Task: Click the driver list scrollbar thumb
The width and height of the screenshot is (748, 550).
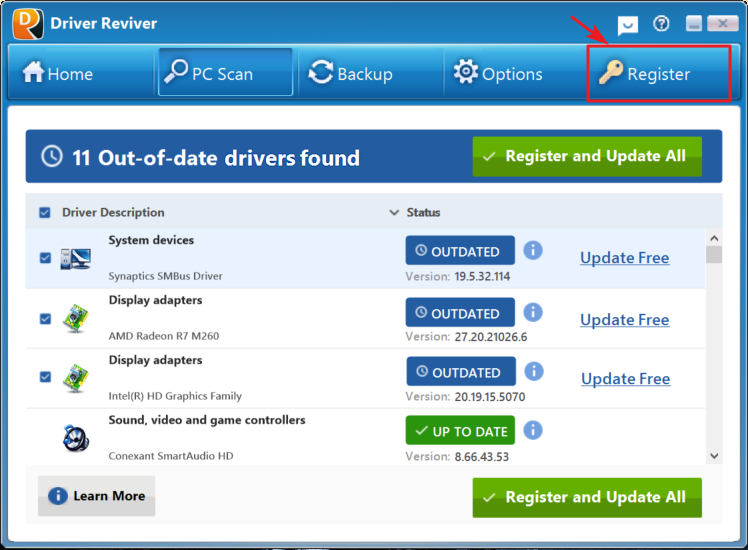Action: pyautogui.click(x=714, y=254)
